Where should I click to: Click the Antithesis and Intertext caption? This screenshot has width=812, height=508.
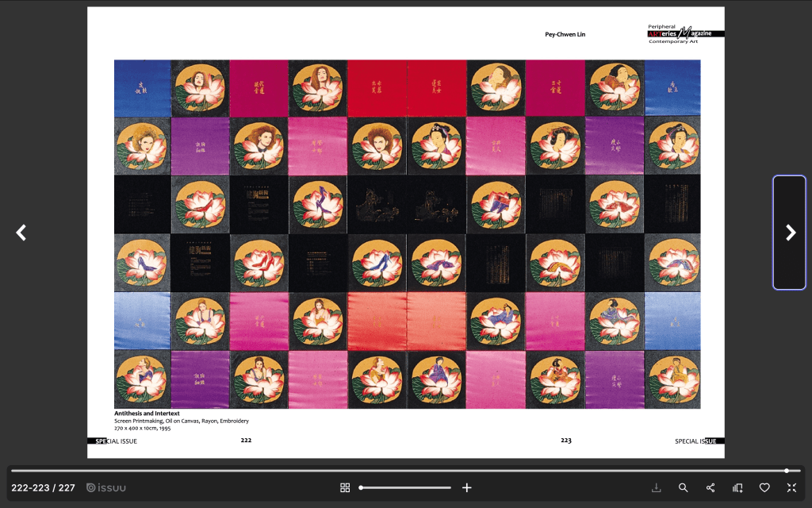(x=147, y=414)
